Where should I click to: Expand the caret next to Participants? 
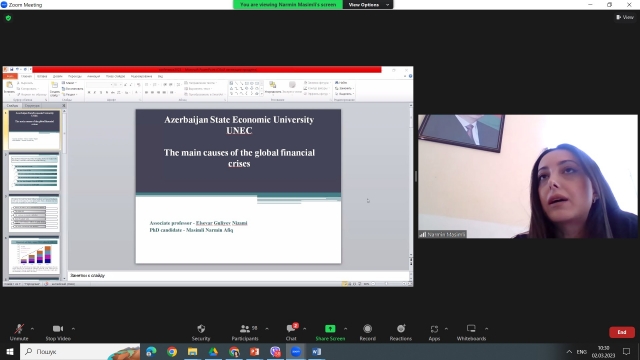tap(267, 329)
